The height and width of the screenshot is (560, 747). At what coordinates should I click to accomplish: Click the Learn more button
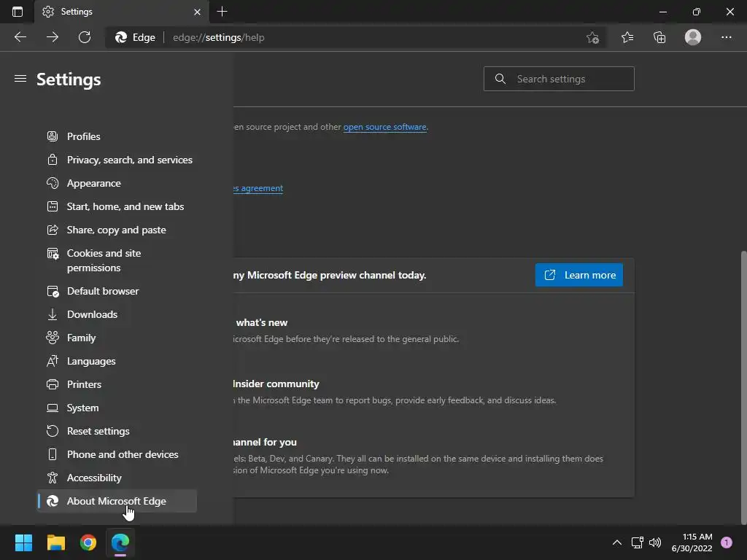pos(578,275)
